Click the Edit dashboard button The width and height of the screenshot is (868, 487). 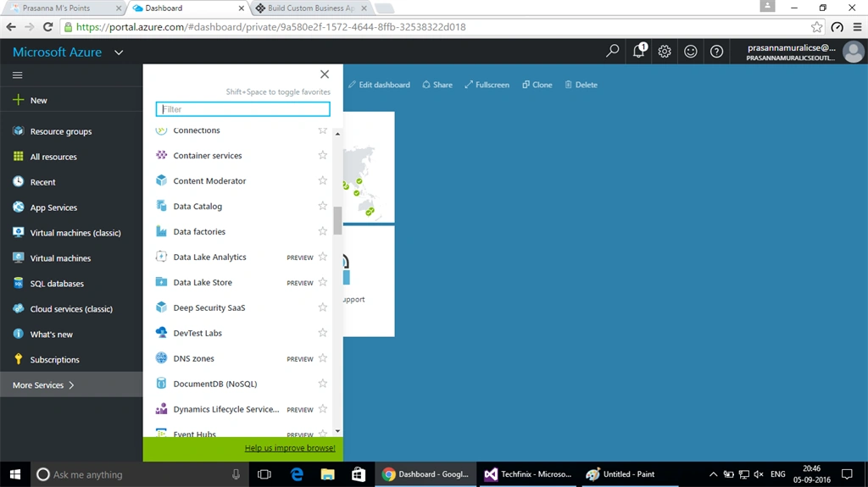tap(379, 85)
